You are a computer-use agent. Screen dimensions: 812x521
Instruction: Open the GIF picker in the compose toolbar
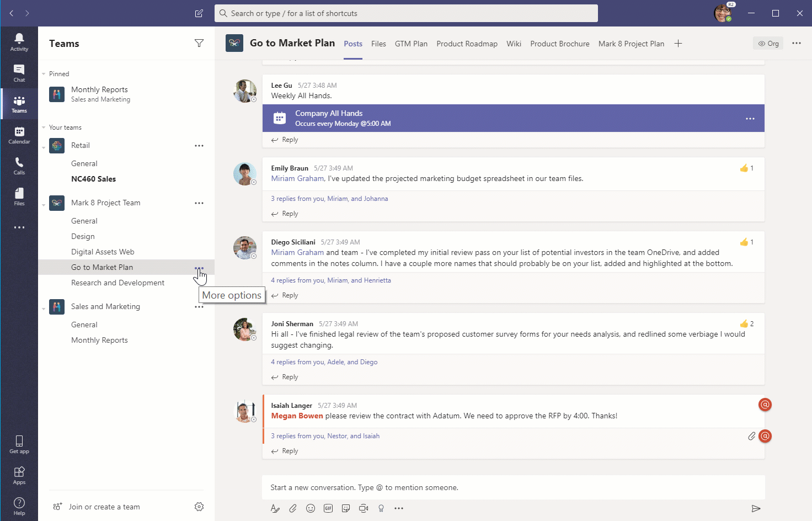pos(328,508)
